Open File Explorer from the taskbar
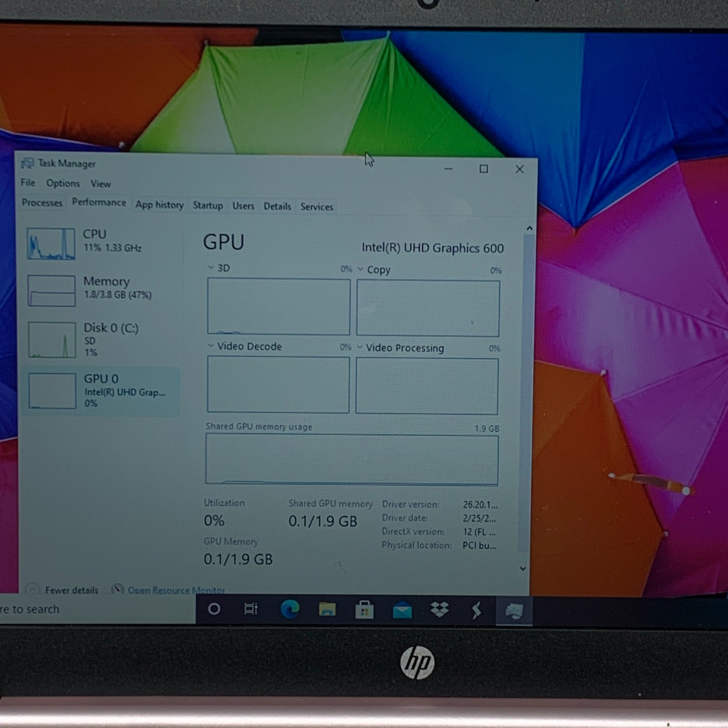Screen dimensions: 728x728 tap(327, 609)
